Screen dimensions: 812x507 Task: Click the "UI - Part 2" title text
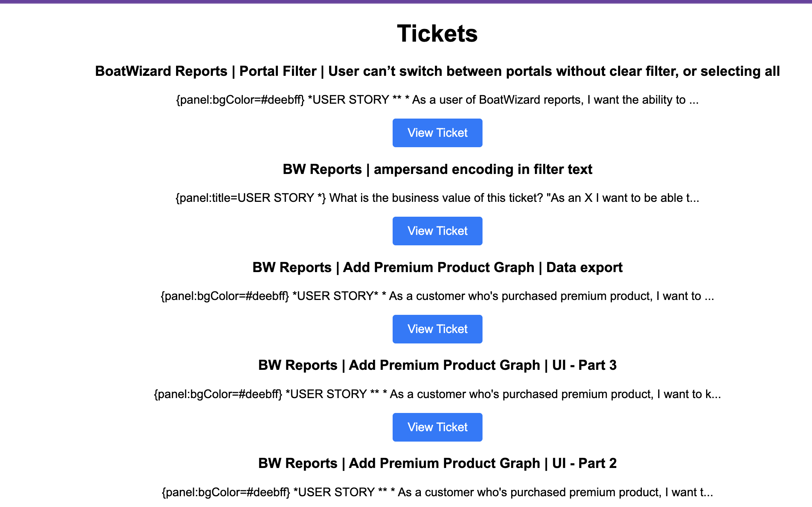584,464
